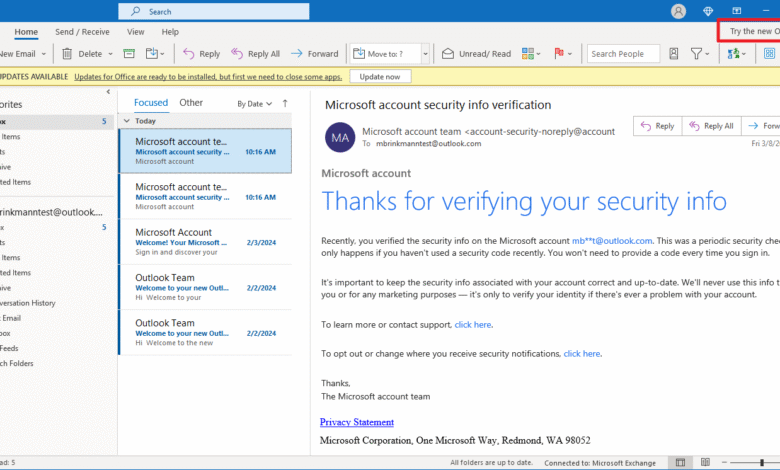Open the Search Folders item in folder pane
780x470 pixels.
click(17, 363)
